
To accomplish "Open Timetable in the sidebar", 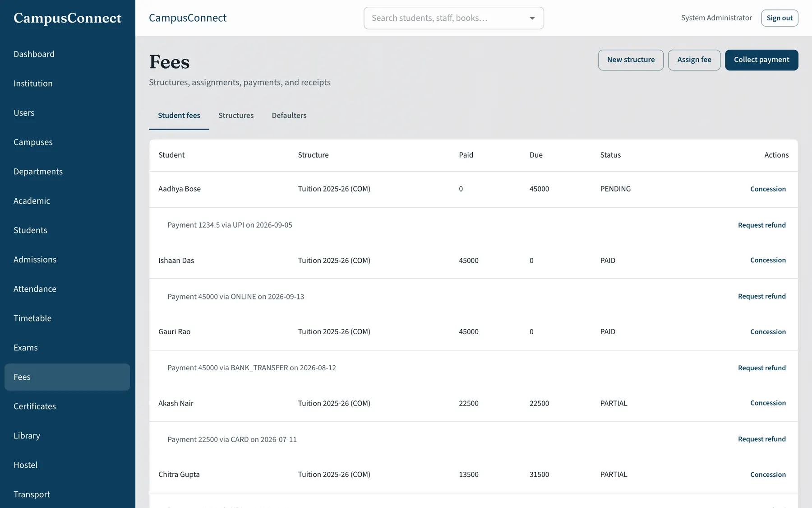I will coord(67,318).
